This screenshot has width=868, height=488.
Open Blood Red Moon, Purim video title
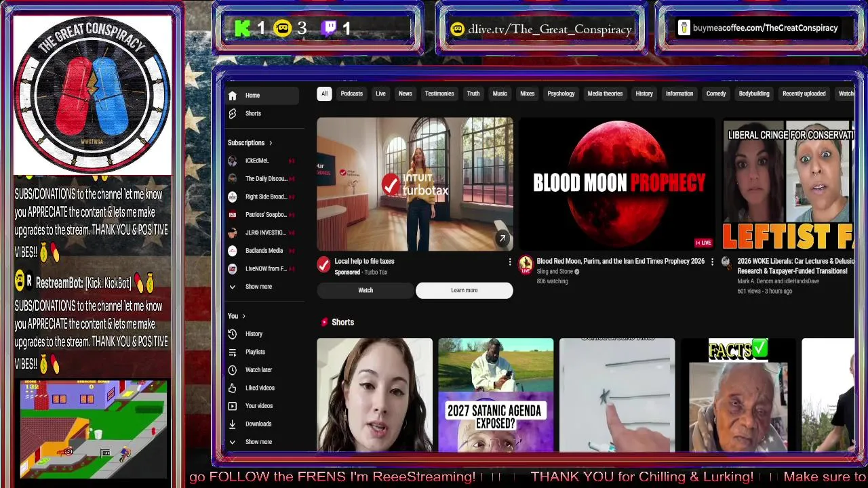(x=620, y=262)
